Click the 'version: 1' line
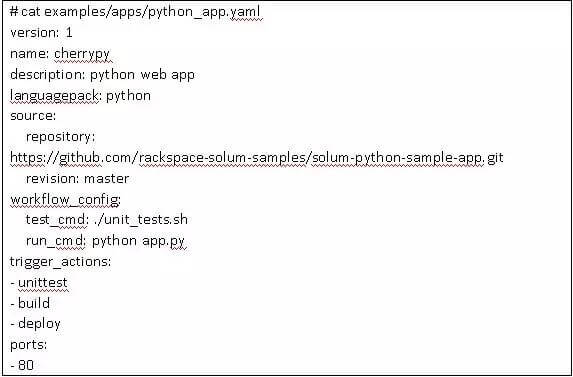This screenshot has width=573, height=377. [41, 33]
